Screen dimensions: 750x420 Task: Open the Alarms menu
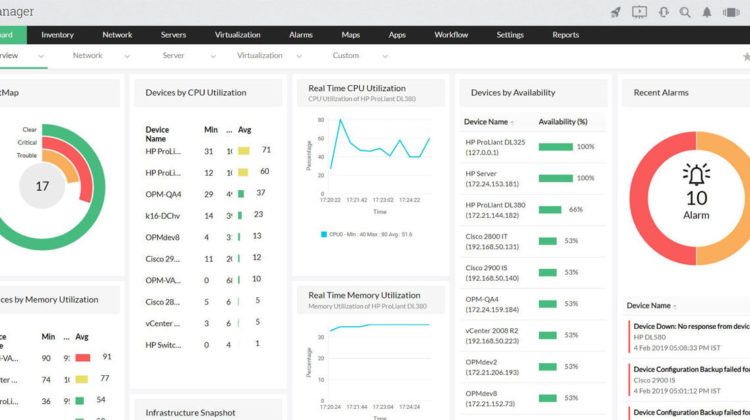300,35
